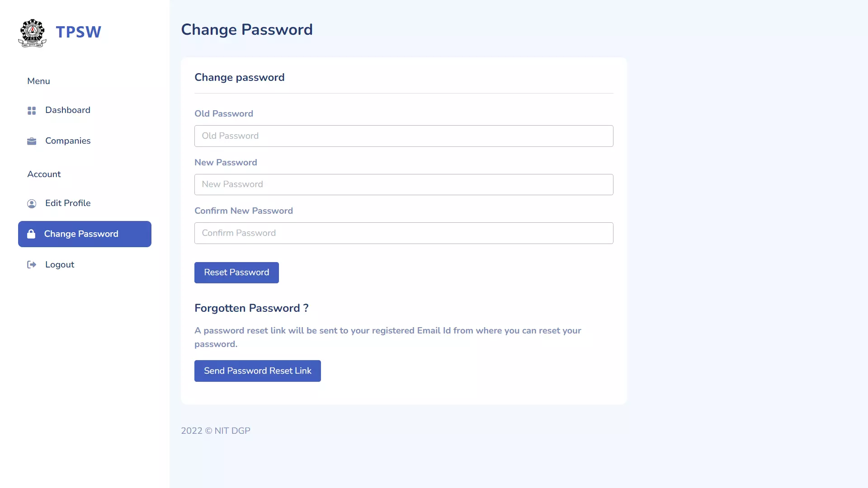Click the Forgotten Password link
This screenshot has width=868, height=488.
[x=251, y=308]
